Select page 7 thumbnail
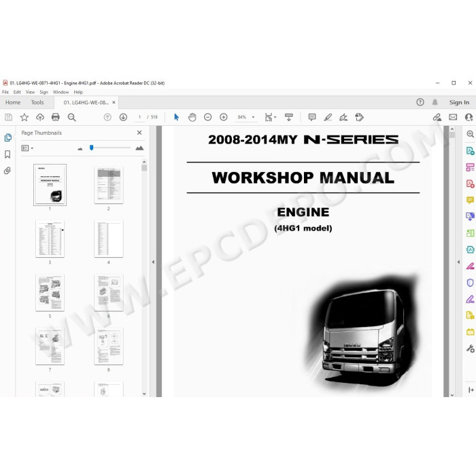The height and width of the screenshot is (476, 476). click(50, 346)
